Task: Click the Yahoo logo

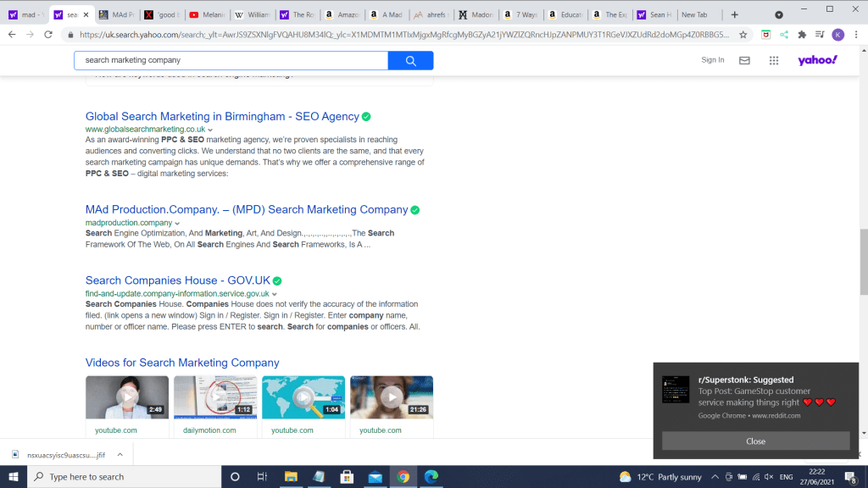Action: point(817,60)
